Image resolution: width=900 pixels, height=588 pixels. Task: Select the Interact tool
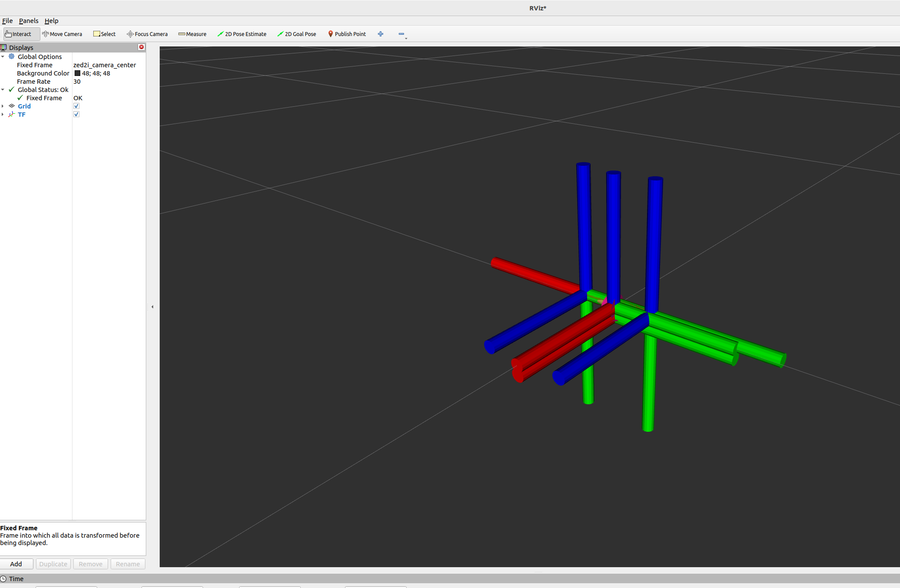(x=21, y=34)
